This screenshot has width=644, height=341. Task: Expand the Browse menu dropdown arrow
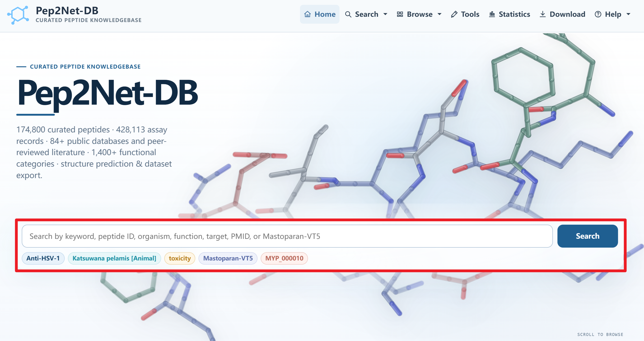click(440, 14)
